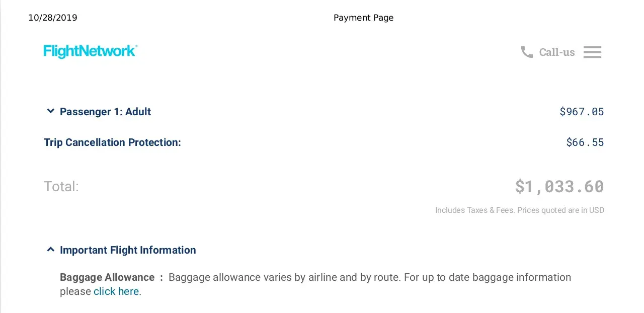644x313 pixels.
Task: Click the Baggage Allowance bold label
Action: click(x=107, y=277)
